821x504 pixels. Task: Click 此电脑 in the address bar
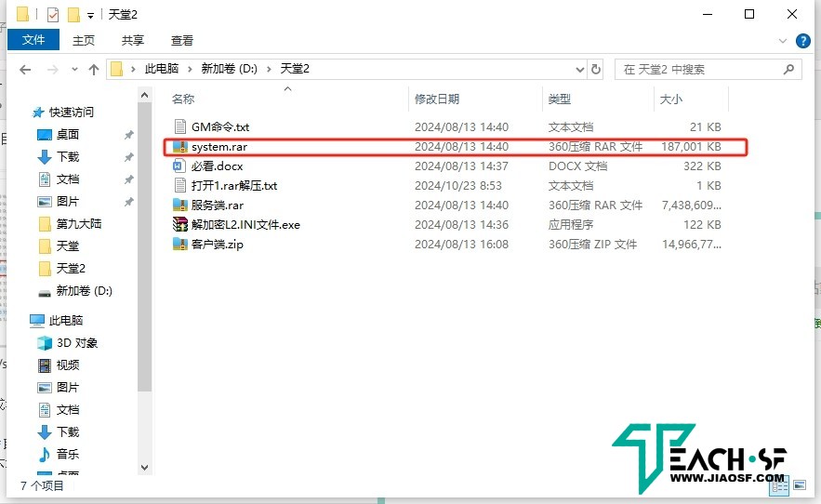[x=161, y=69]
